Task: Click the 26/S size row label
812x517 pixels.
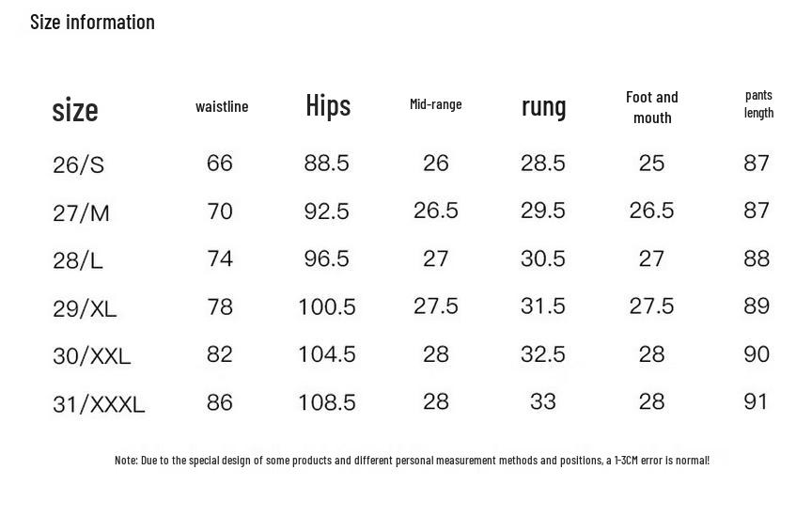Action: tap(78, 165)
